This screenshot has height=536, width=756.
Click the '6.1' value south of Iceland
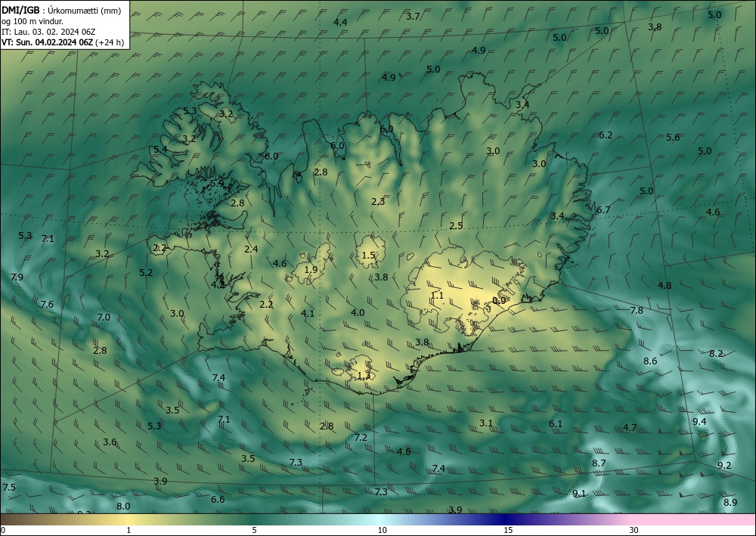coord(556,423)
